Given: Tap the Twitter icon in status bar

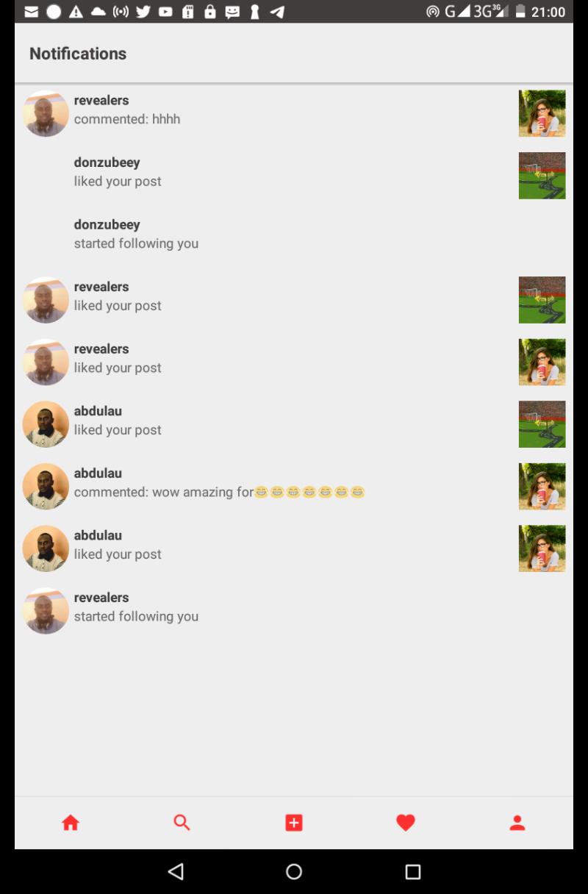Looking at the screenshot, I should point(143,12).
